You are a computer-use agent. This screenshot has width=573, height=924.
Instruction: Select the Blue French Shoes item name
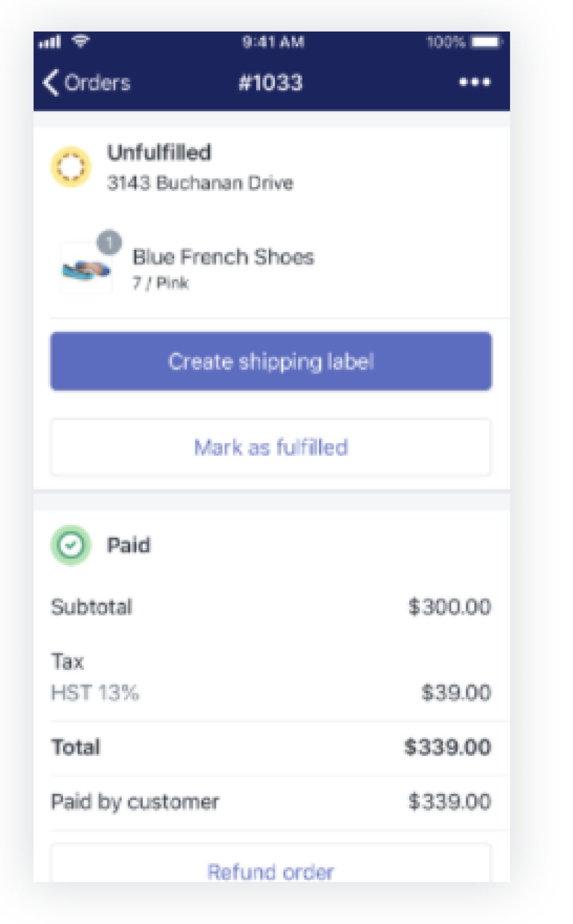(x=223, y=257)
